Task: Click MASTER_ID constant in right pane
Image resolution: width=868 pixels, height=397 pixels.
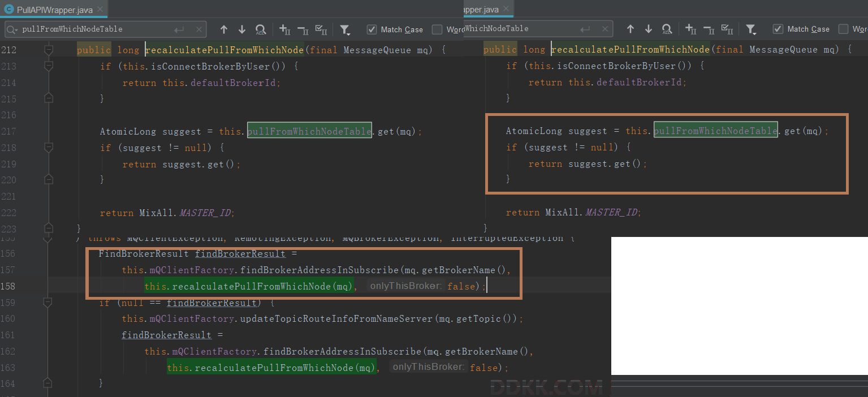Action: click(x=612, y=213)
